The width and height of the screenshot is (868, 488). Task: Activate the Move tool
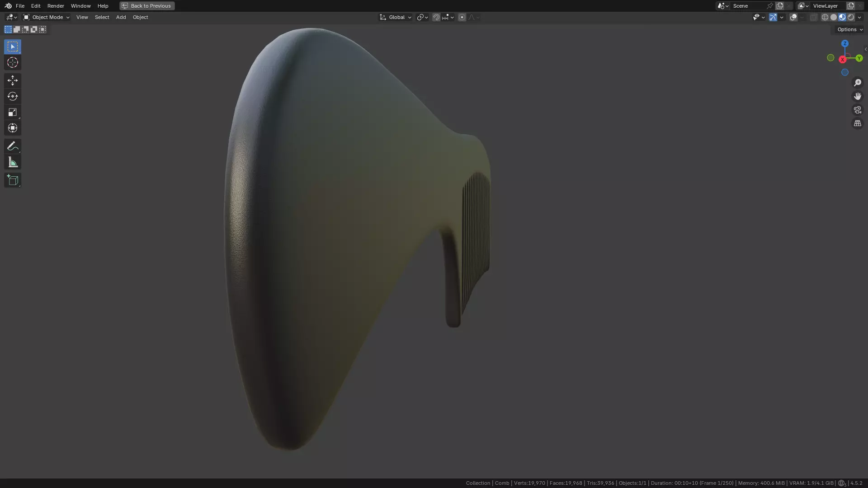pos(12,80)
